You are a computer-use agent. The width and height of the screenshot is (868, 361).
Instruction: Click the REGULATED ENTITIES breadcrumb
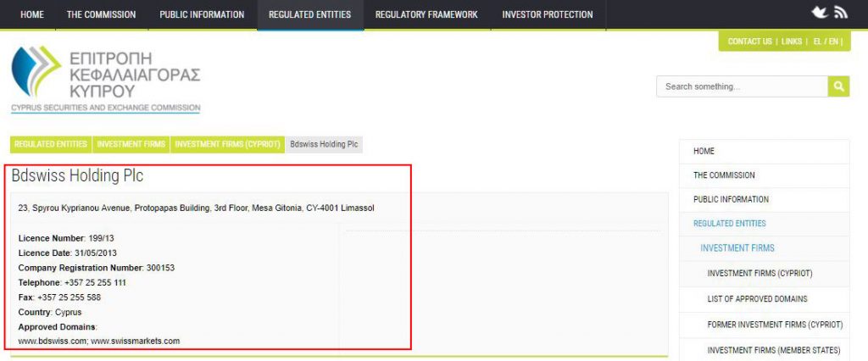(x=50, y=144)
